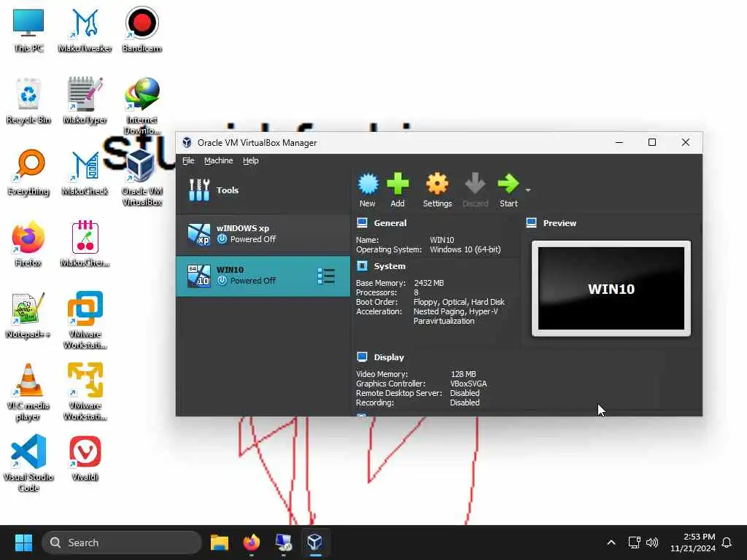
Task: Open the WIN10 machine tools list menu icon
Action: click(326, 276)
